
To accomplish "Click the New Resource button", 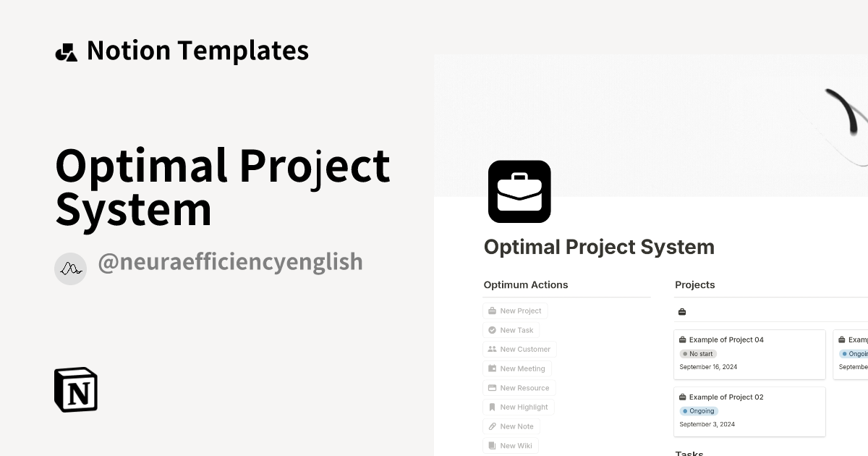I will 519,388.
